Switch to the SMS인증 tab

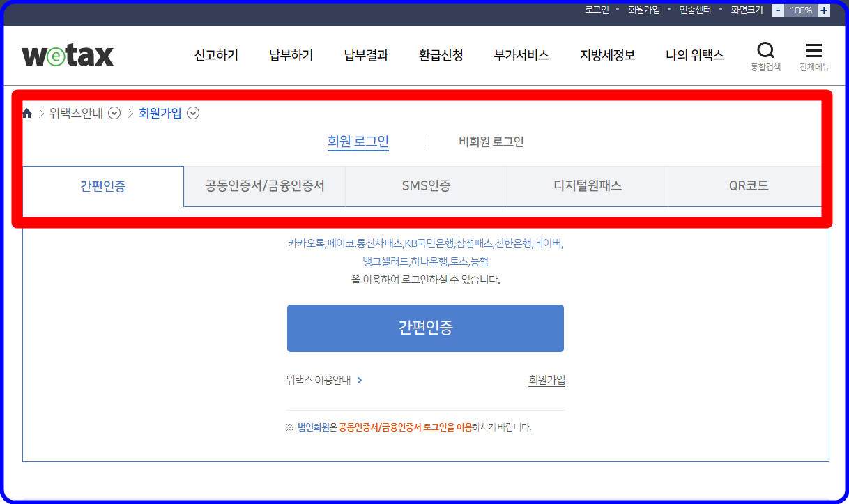click(426, 186)
